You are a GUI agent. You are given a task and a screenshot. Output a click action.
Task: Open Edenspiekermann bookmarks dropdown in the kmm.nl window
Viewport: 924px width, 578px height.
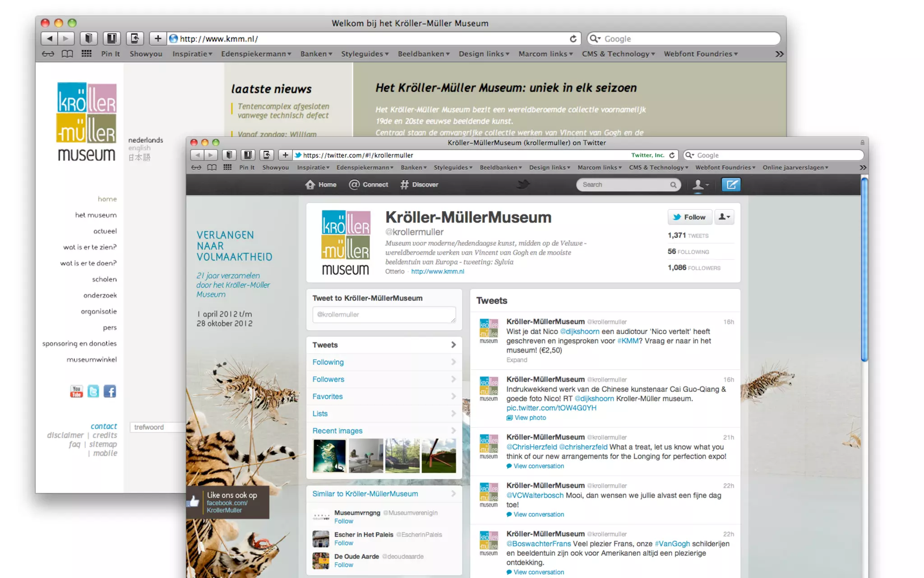pyautogui.click(x=256, y=54)
